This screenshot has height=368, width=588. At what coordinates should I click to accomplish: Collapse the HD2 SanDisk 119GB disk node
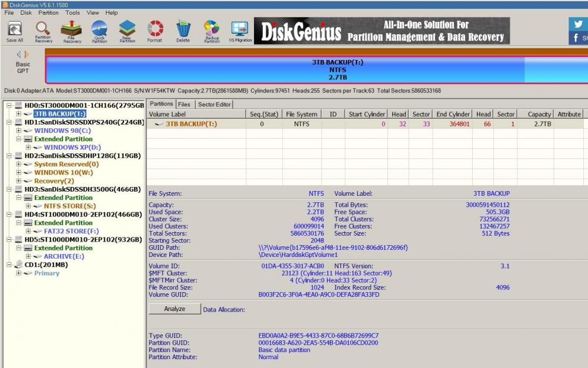9,156
